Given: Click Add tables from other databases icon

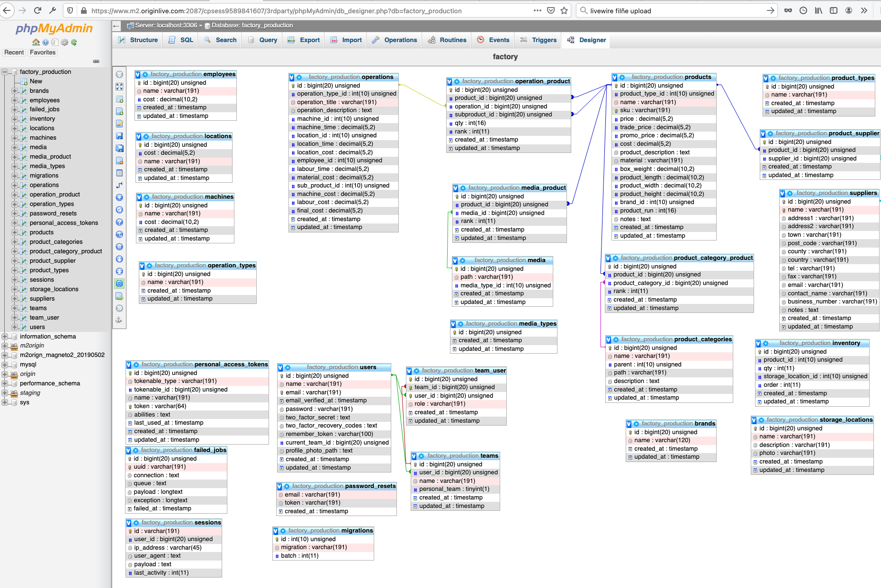Looking at the screenshot, I should (119, 99).
